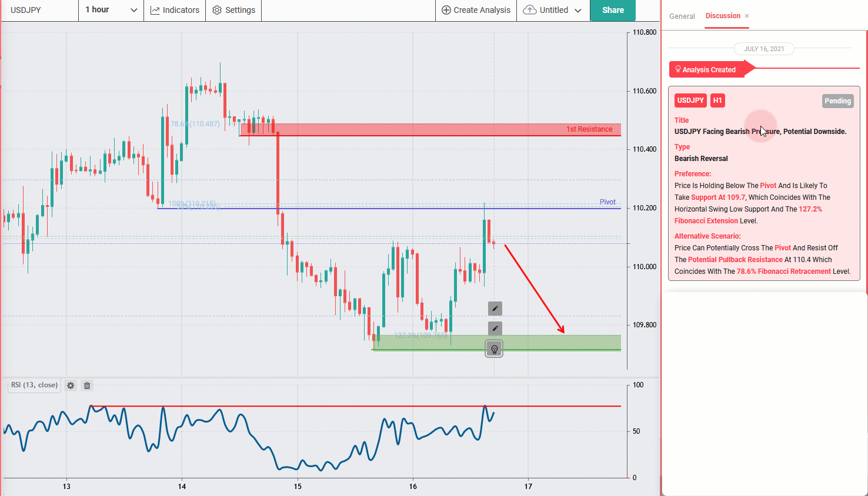The width and height of the screenshot is (868, 496).
Task: Click the upper pencil edit icon on chart
Action: pos(495,309)
